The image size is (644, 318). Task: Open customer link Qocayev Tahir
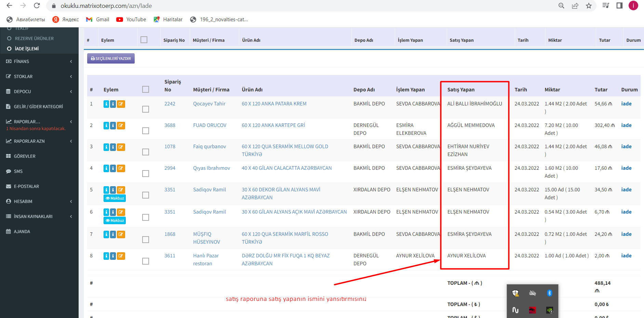pyautogui.click(x=209, y=104)
